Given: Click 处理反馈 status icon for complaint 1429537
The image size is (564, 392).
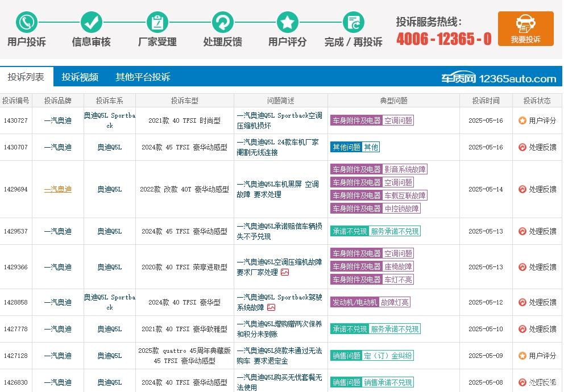Looking at the screenshot, I should [x=522, y=231].
